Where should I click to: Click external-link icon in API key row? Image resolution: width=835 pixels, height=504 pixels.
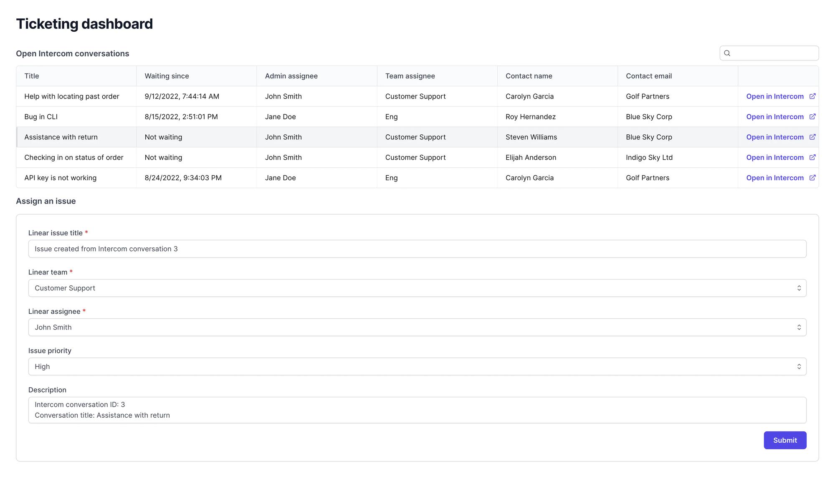tap(812, 178)
